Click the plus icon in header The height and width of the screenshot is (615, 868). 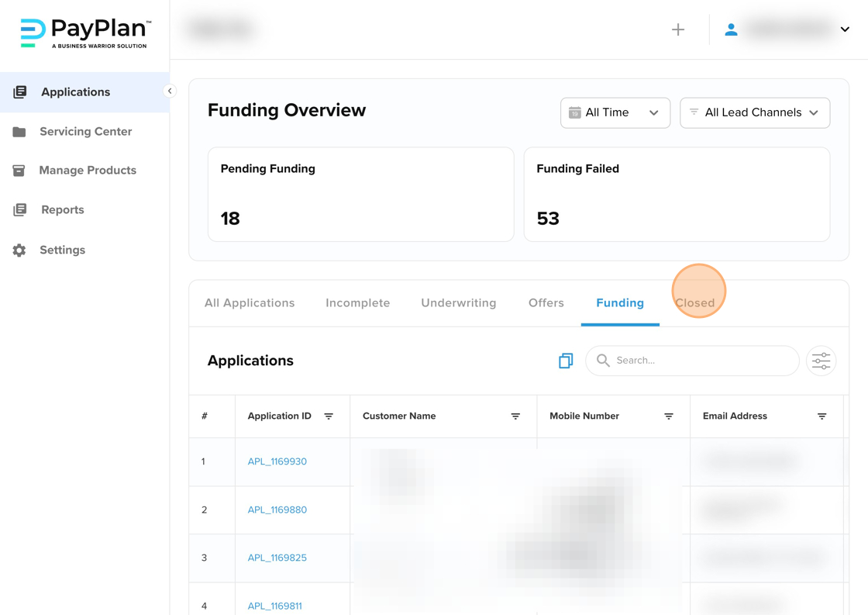678,29
